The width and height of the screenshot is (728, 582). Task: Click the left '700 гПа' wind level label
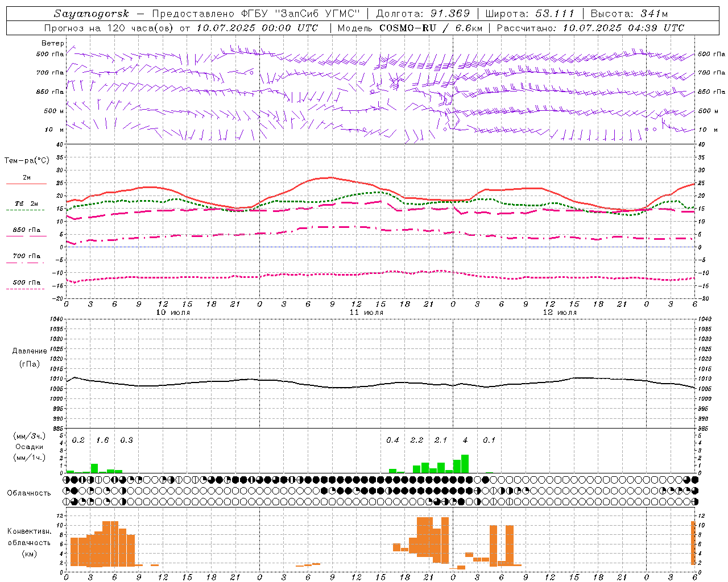[50, 73]
